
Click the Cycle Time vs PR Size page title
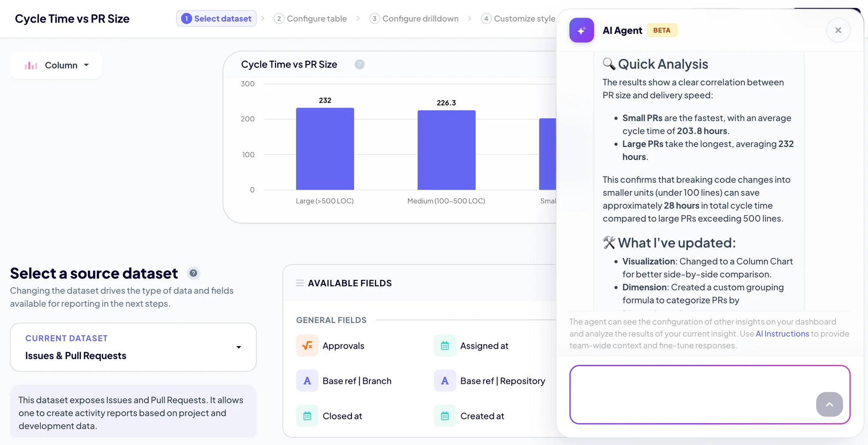coord(72,19)
